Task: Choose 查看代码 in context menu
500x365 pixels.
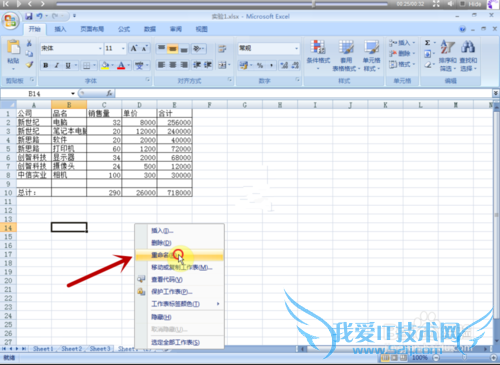Action: (179, 280)
